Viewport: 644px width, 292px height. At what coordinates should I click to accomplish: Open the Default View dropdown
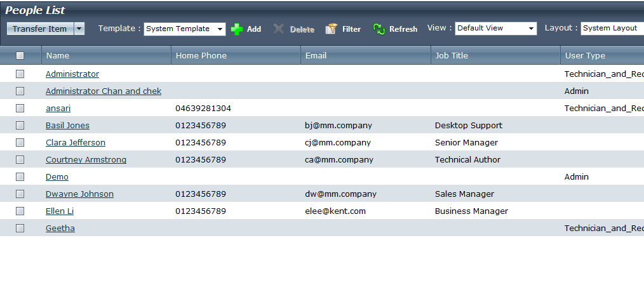click(x=531, y=29)
